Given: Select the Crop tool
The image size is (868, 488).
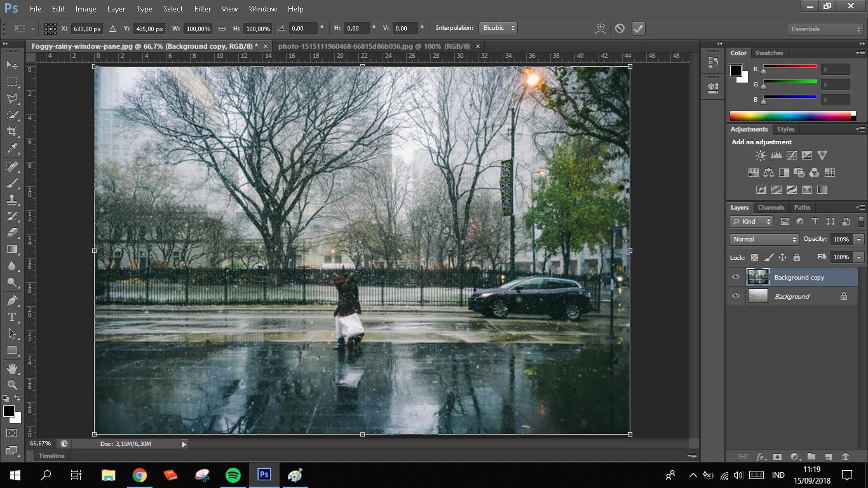Looking at the screenshot, I should tap(11, 132).
